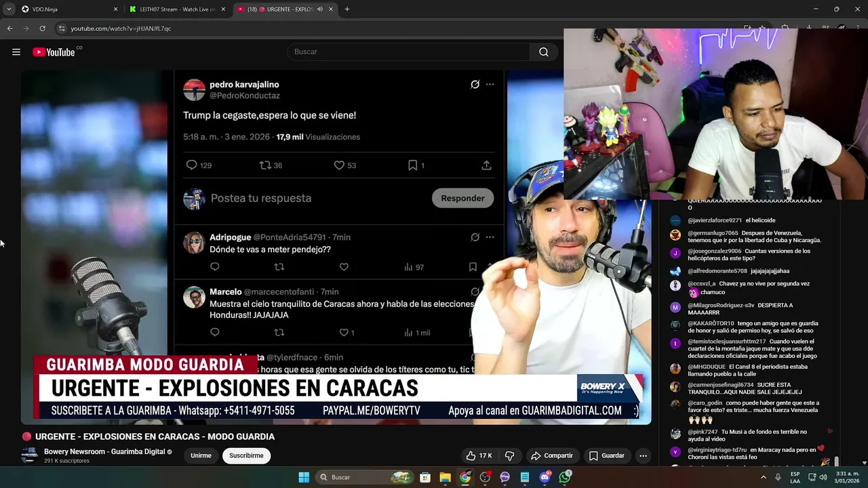Image resolution: width=868 pixels, height=488 pixels.
Task: Open Discord from the taskbar
Action: coord(545,477)
